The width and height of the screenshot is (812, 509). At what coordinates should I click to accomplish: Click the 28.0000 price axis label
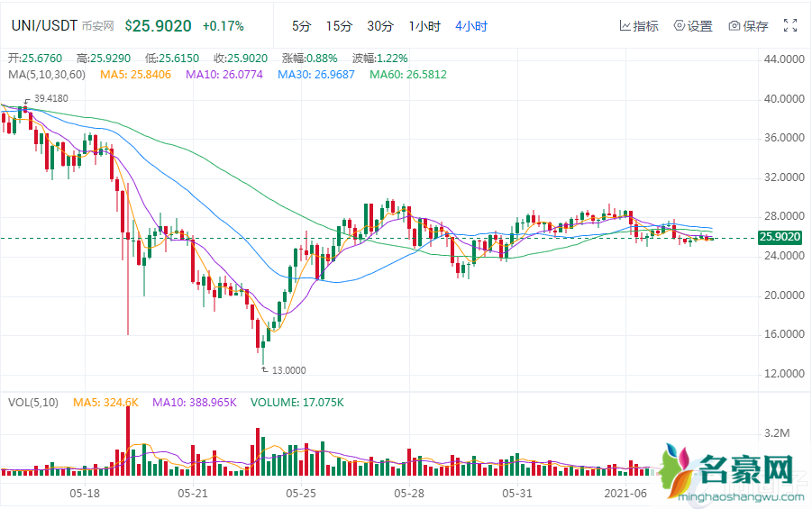point(784,216)
